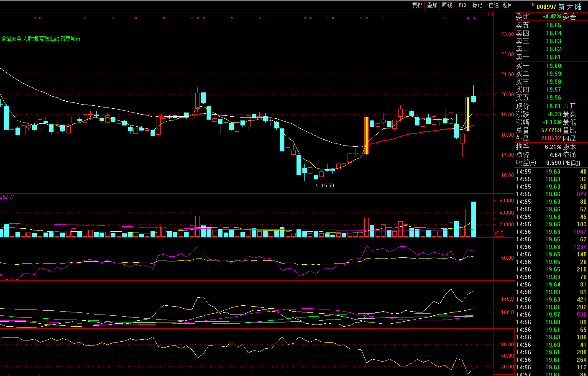Click the PE(动) label
The height and width of the screenshot is (376, 588).
pos(572,163)
